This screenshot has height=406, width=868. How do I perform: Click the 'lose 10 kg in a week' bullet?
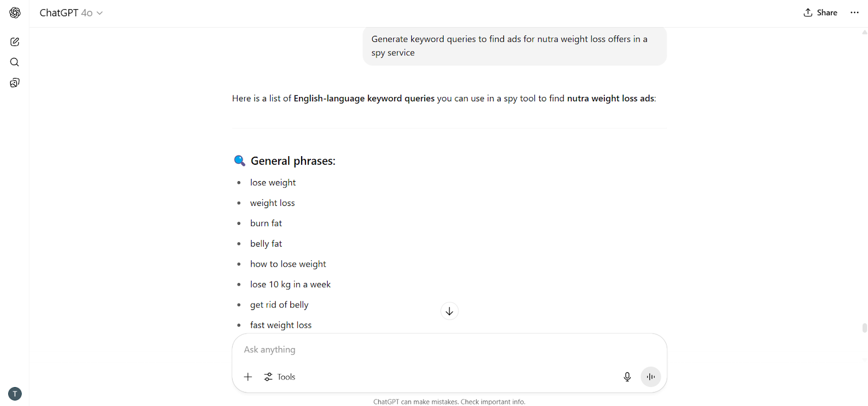tap(290, 285)
